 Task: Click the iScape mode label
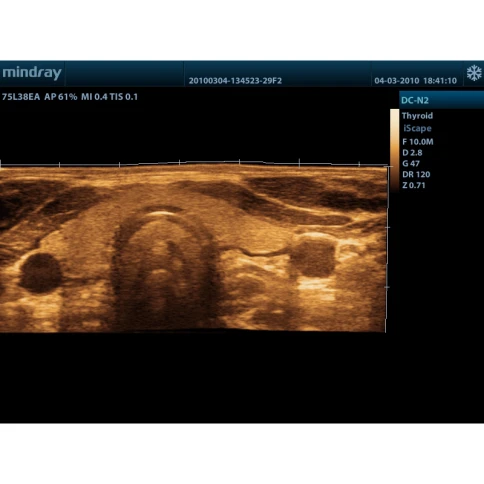pyautogui.click(x=417, y=128)
